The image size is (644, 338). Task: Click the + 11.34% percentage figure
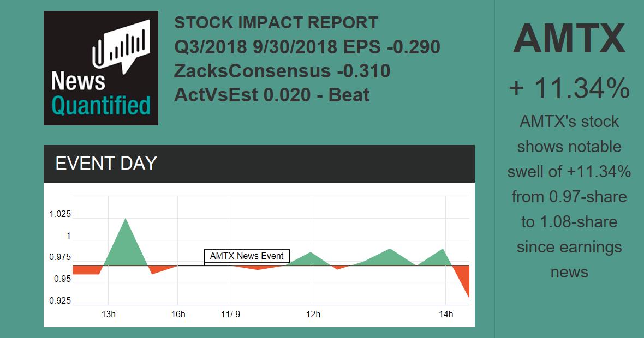tap(569, 88)
